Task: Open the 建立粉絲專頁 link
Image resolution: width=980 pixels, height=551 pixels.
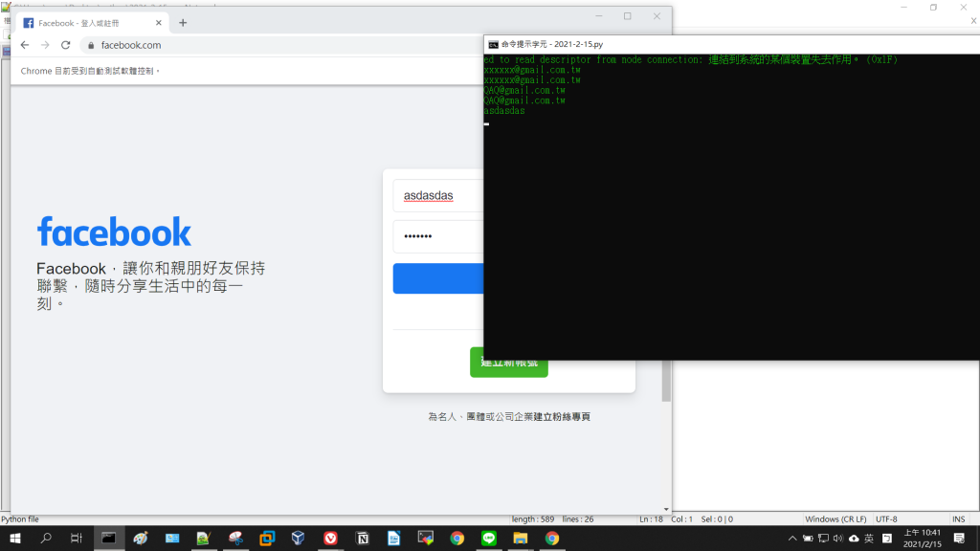Action: [562, 417]
